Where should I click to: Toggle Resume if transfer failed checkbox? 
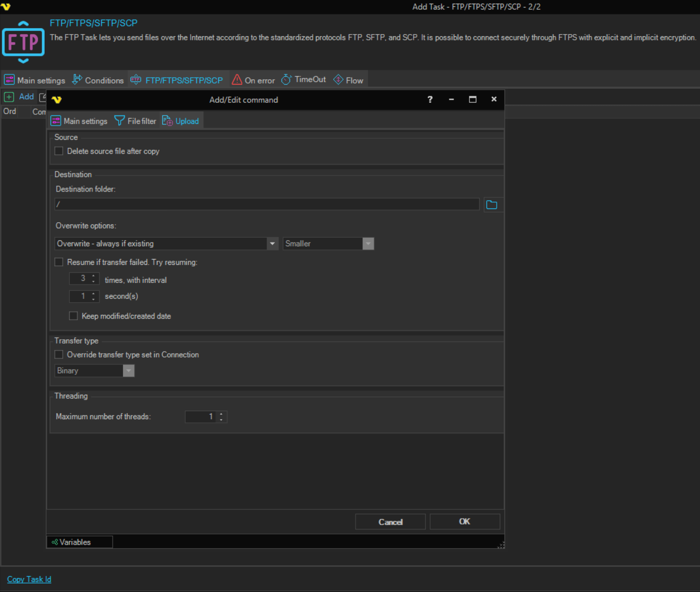tap(59, 262)
